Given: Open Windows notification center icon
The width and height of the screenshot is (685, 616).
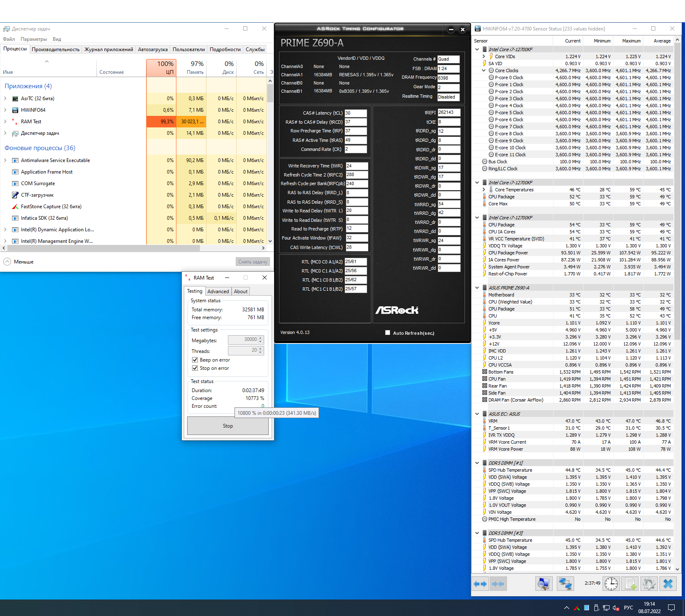Looking at the screenshot, I should 671,608.
